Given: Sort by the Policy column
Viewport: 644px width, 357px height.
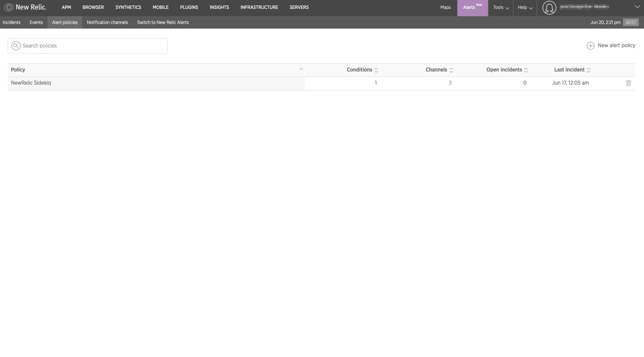Looking at the screenshot, I should pyautogui.click(x=156, y=70).
